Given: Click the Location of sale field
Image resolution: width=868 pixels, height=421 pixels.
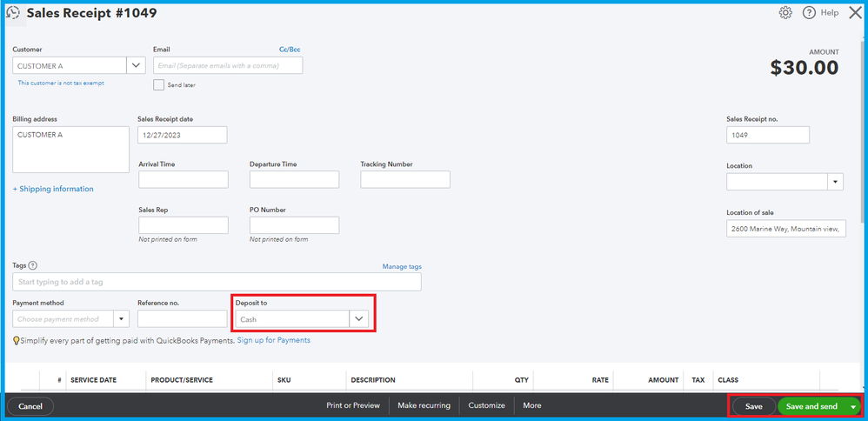Looking at the screenshot, I should [786, 228].
